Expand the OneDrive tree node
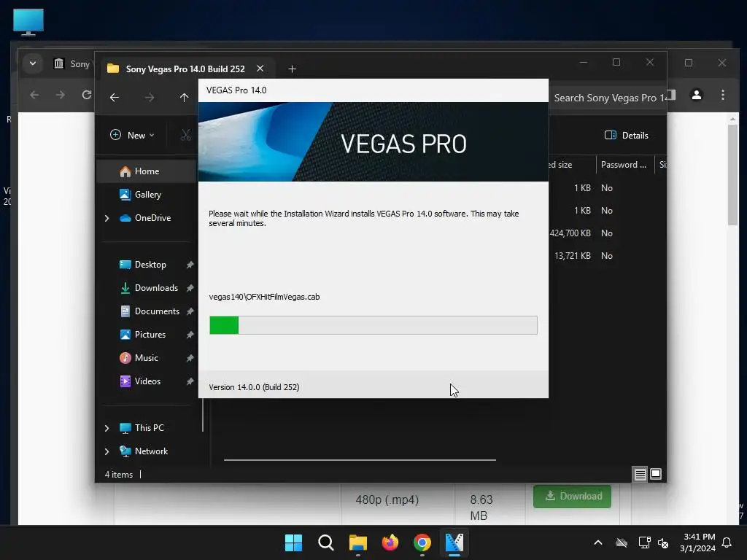 point(107,218)
